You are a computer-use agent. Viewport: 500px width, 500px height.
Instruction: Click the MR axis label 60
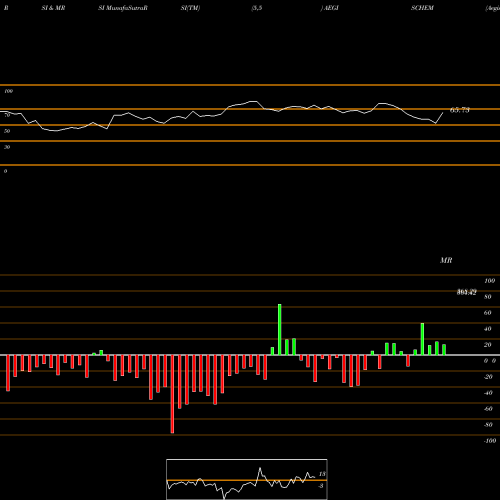click(x=488, y=313)
